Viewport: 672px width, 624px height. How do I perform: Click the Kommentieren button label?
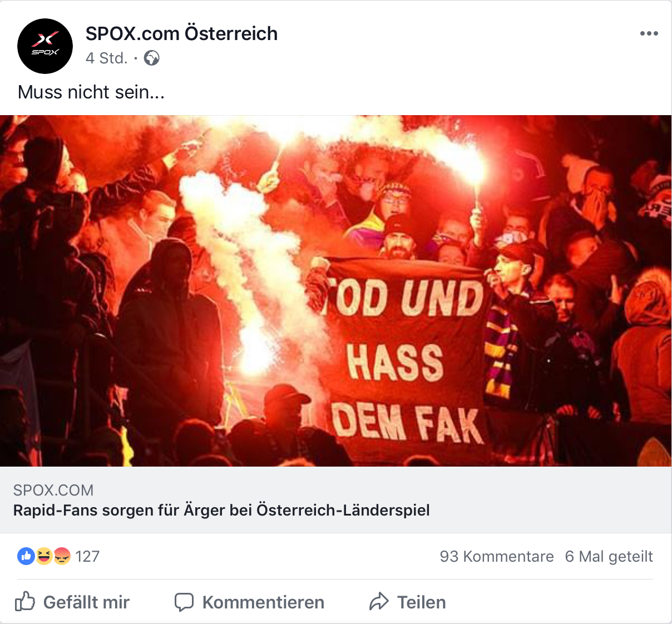pyautogui.click(x=263, y=602)
